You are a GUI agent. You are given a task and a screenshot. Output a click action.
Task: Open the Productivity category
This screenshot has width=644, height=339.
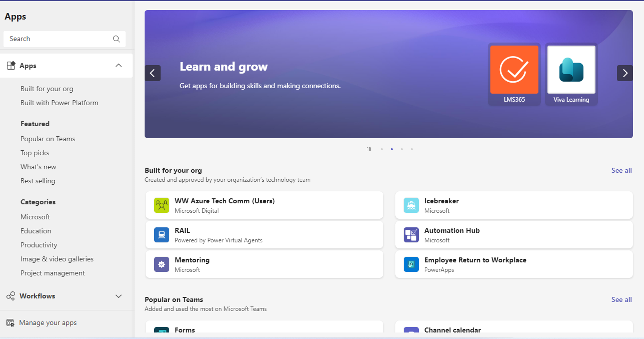coord(39,245)
